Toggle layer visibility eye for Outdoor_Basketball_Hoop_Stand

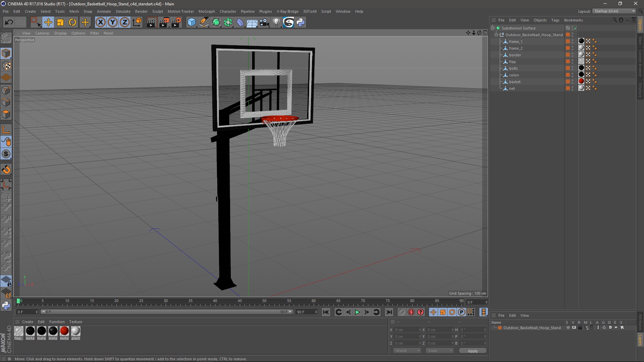coord(574,328)
